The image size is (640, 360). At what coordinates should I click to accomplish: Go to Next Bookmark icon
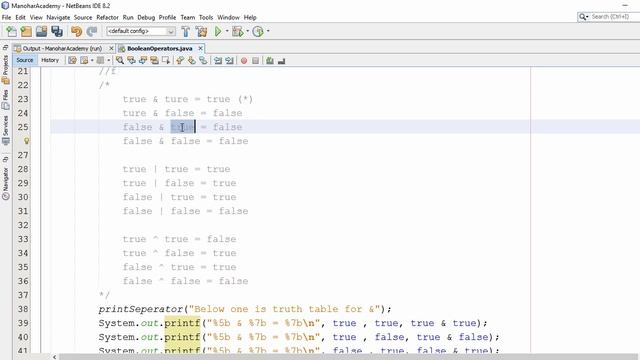pos(191,60)
